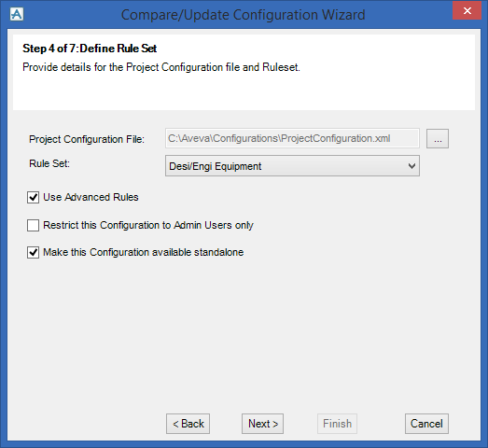Click the Project Configuration File label

(x=87, y=139)
